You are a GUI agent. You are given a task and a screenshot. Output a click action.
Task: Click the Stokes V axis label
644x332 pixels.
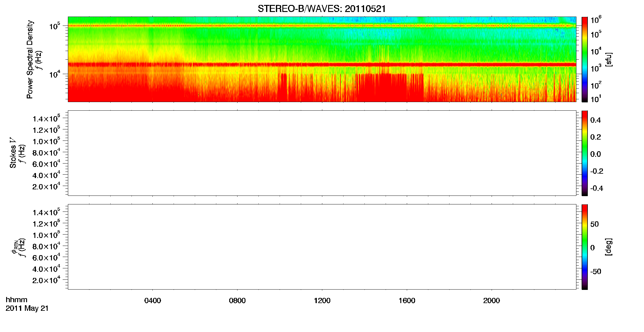click(13, 153)
